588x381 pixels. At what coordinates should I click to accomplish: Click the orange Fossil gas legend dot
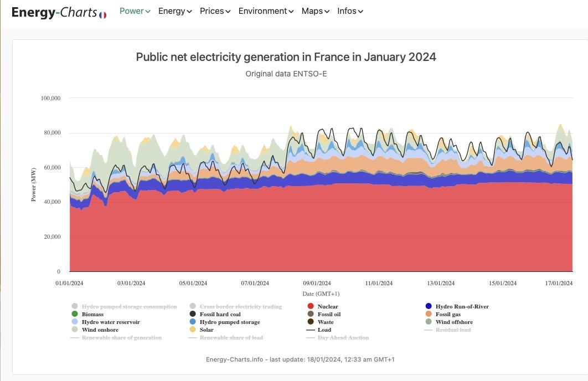click(x=429, y=314)
